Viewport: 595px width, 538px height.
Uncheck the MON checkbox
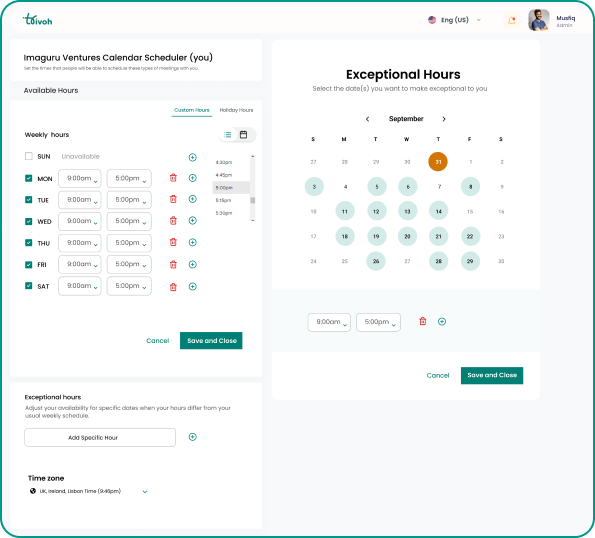[28, 178]
